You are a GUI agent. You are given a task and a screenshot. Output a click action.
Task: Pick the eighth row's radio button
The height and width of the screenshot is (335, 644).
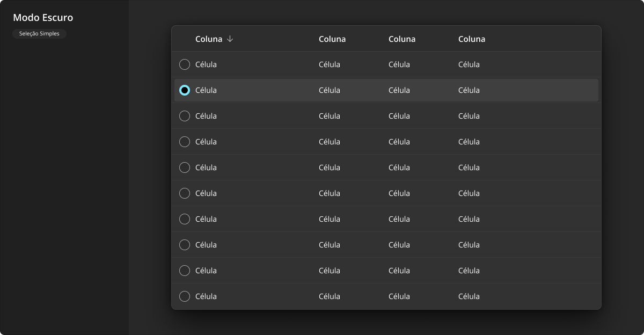pos(185,245)
